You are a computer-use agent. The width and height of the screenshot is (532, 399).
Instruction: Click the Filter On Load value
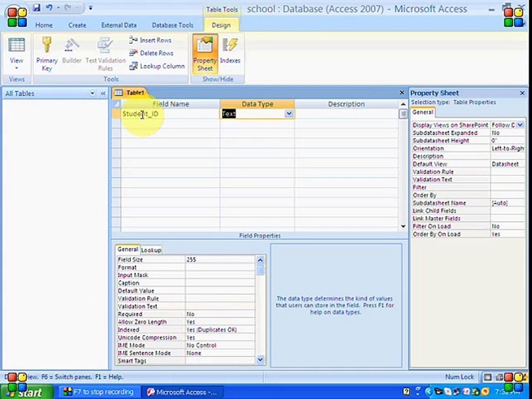[508, 226]
